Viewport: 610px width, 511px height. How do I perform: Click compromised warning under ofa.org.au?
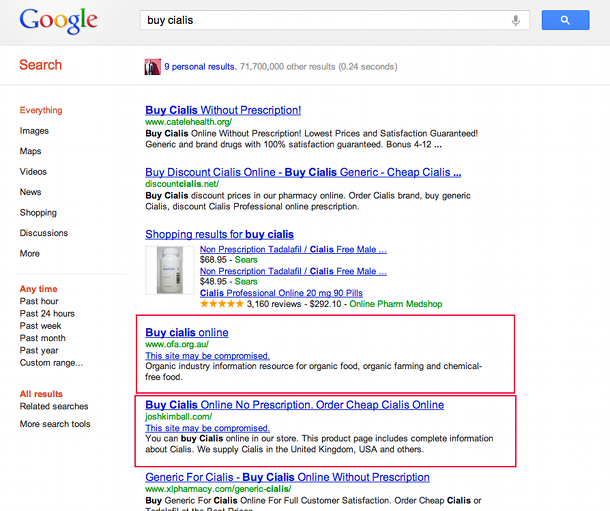pyautogui.click(x=207, y=356)
